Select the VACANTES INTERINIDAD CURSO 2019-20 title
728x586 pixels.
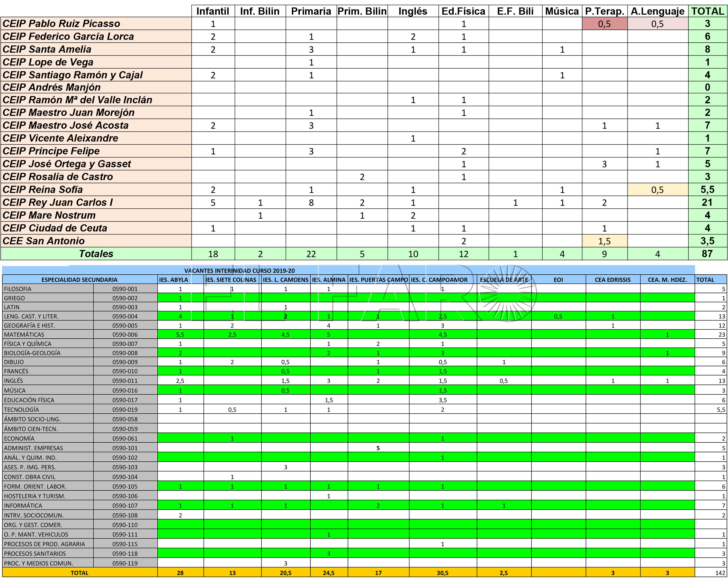[x=239, y=271]
